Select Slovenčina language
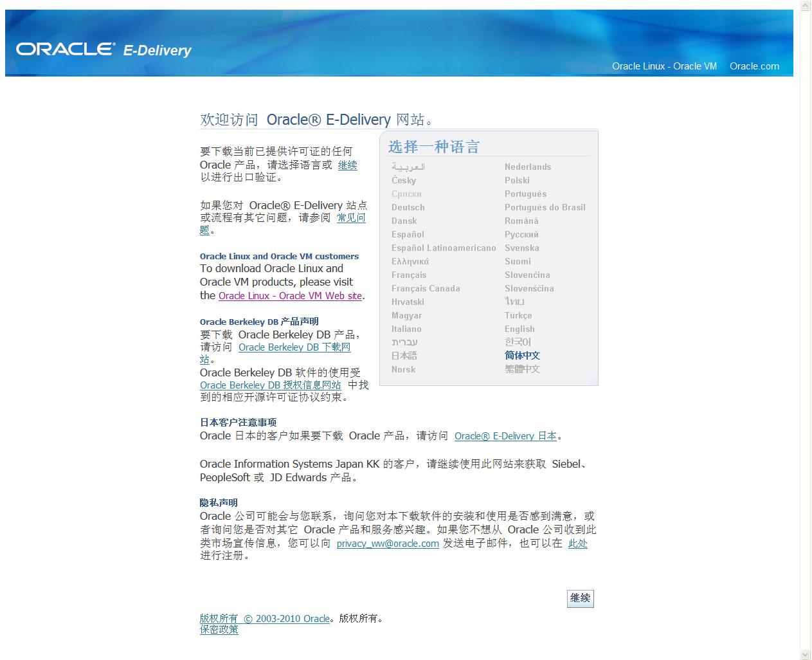This screenshot has width=812, height=660. (527, 275)
